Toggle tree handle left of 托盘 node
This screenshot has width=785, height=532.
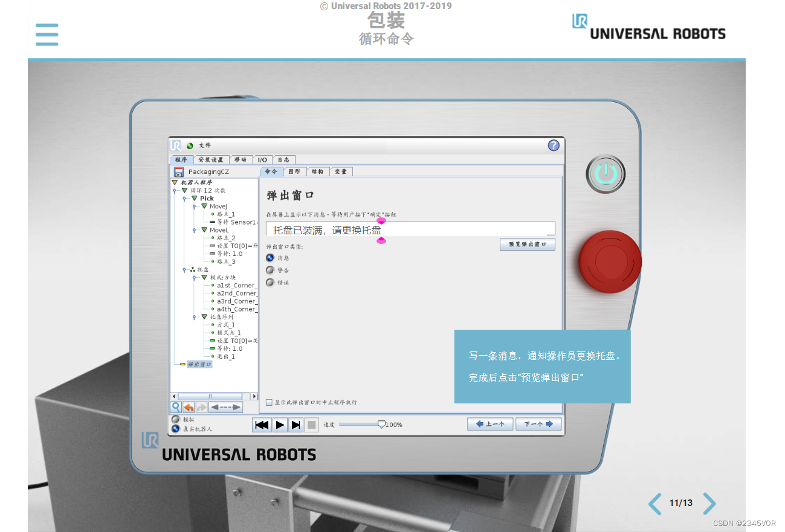click(x=185, y=270)
